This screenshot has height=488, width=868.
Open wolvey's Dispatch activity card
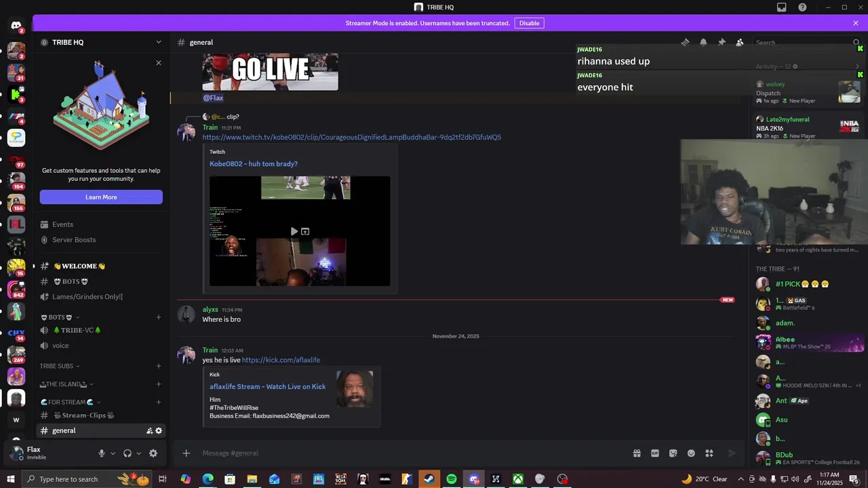(x=808, y=92)
